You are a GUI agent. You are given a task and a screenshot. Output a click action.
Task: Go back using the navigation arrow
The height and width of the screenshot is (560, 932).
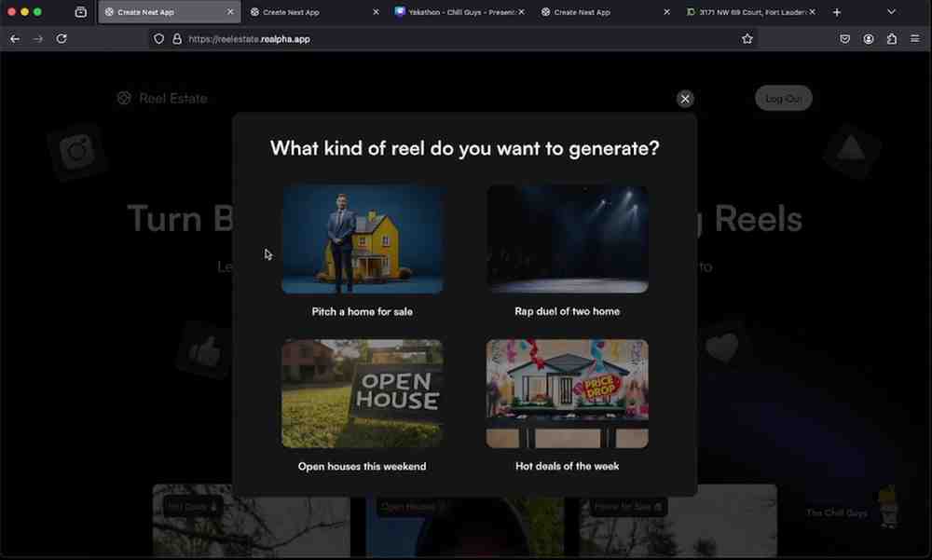point(14,39)
